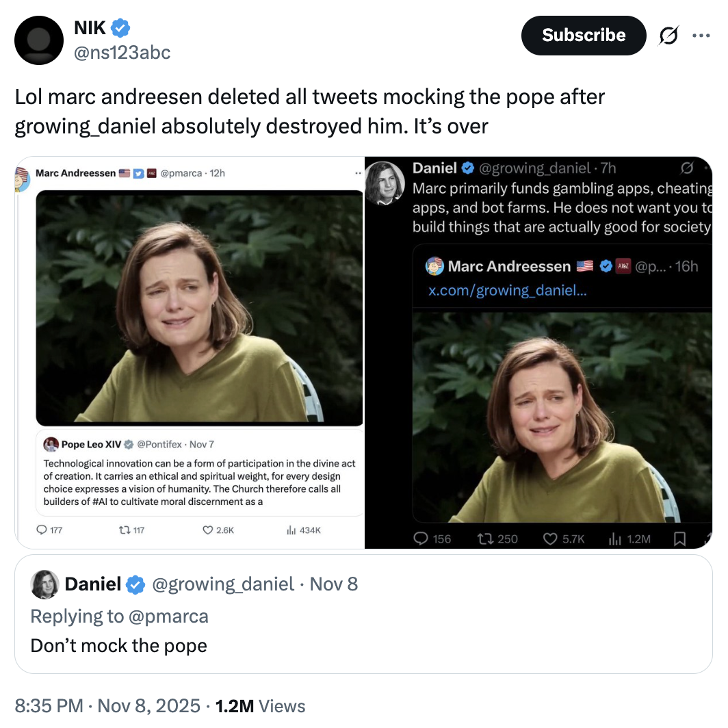Click NIK's profile avatar
728x728 pixels.
coord(38,40)
